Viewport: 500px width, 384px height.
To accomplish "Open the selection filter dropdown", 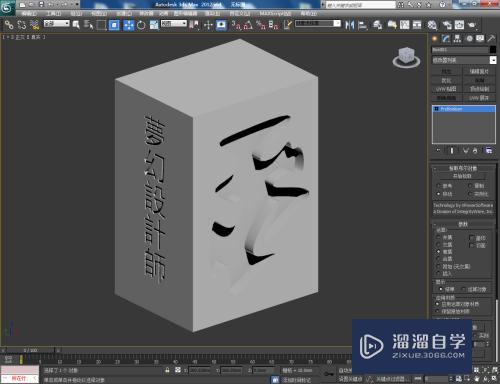I will coord(57,24).
